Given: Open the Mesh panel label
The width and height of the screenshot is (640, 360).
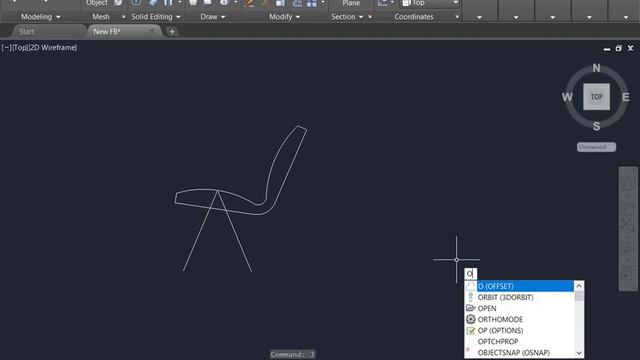Looking at the screenshot, I should pyautogui.click(x=101, y=17).
